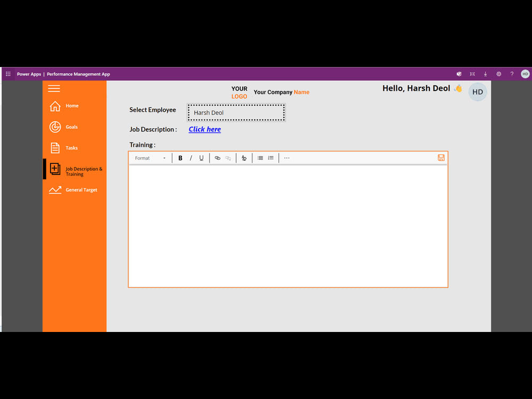
Task: Open the app launcher waffle icon
Action: (x=8, y=74)
